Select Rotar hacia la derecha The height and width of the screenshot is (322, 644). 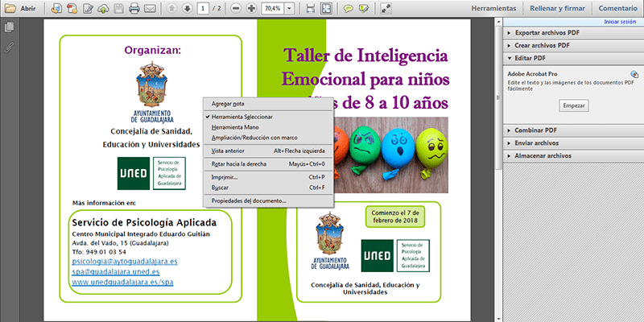(x=268, y=164)
